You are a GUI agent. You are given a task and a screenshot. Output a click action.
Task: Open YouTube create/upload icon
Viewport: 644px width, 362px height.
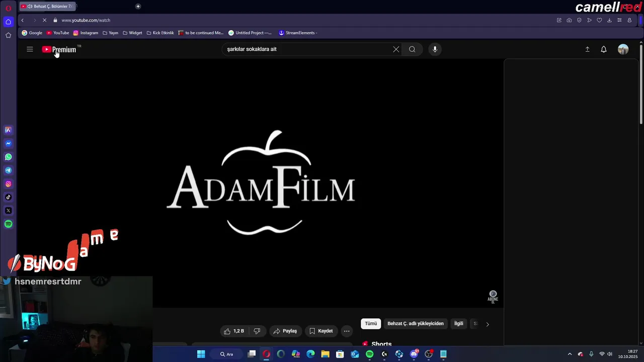587,49
